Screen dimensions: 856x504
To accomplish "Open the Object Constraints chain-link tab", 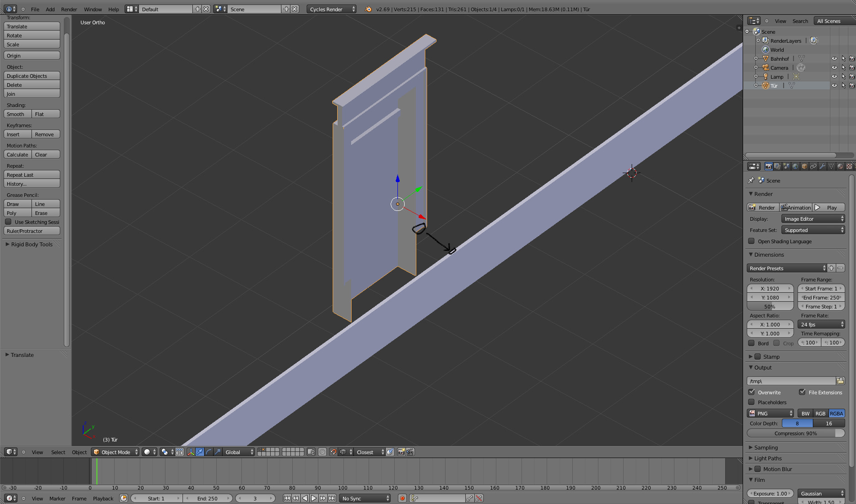I will (x=813, y=166).
